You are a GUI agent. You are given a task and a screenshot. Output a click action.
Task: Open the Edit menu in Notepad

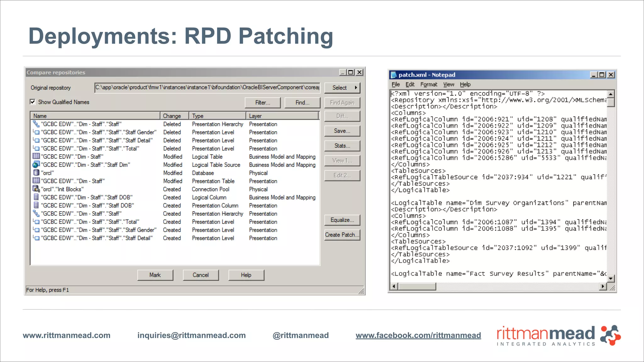[410, 84]
